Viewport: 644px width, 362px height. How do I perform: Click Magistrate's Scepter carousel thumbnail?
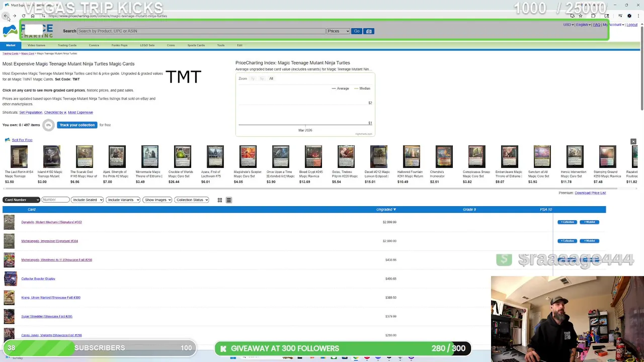pos(248,157)
